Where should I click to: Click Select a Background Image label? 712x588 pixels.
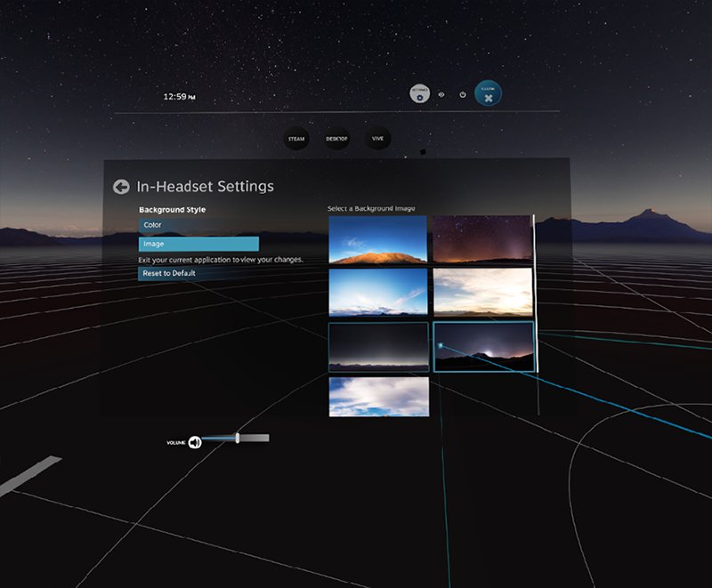point(371,209)
